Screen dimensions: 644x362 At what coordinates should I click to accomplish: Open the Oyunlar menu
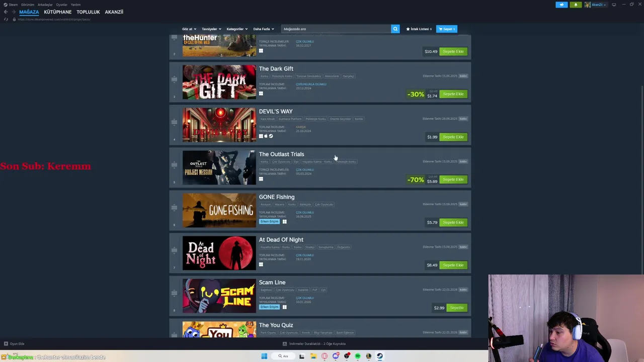tap(61, 5)
